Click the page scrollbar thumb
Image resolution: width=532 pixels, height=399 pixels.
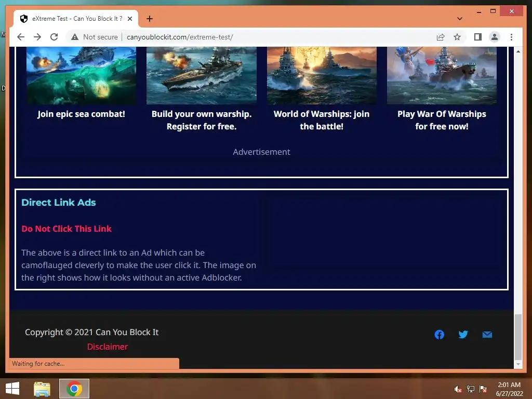point(518,337)
